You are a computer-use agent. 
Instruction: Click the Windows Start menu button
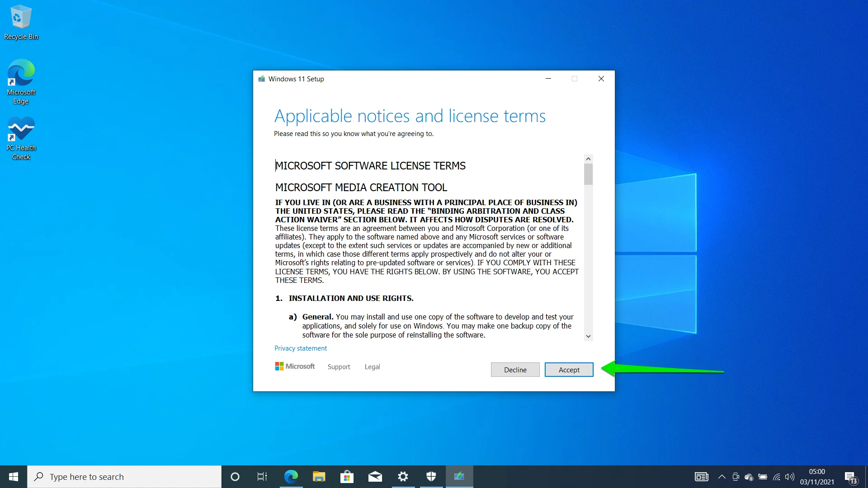pyautogui.click(x=13, y=476)
